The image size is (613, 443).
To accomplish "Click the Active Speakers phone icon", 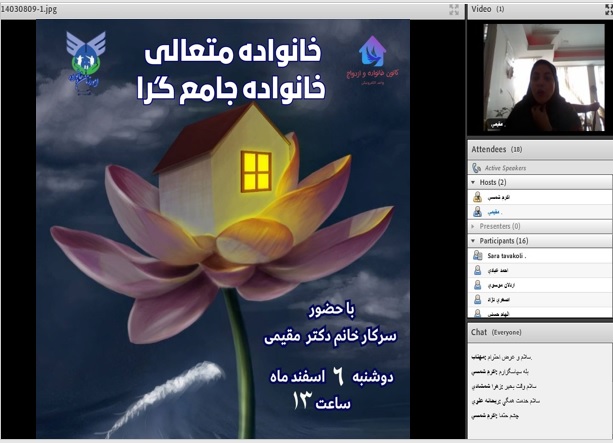I will 476,168.
